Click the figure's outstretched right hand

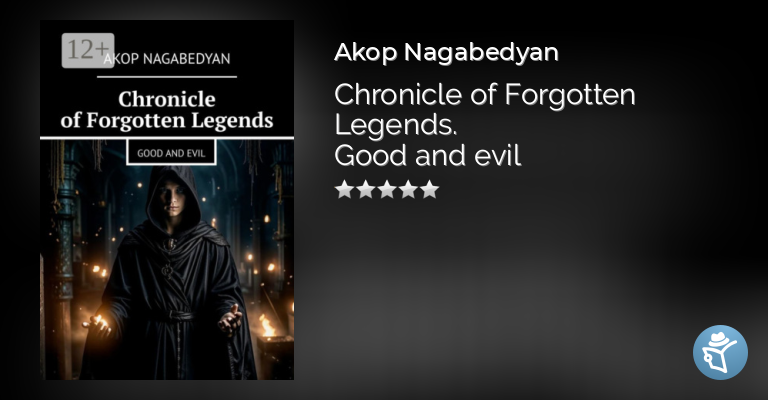pyautogui.click(x=230, y=320)
